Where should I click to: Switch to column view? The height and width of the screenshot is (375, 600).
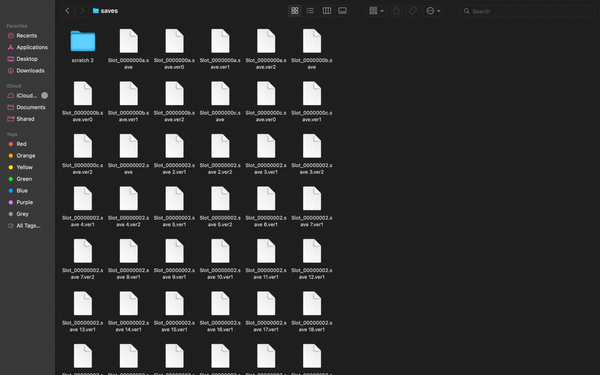[x=326, y=11]
